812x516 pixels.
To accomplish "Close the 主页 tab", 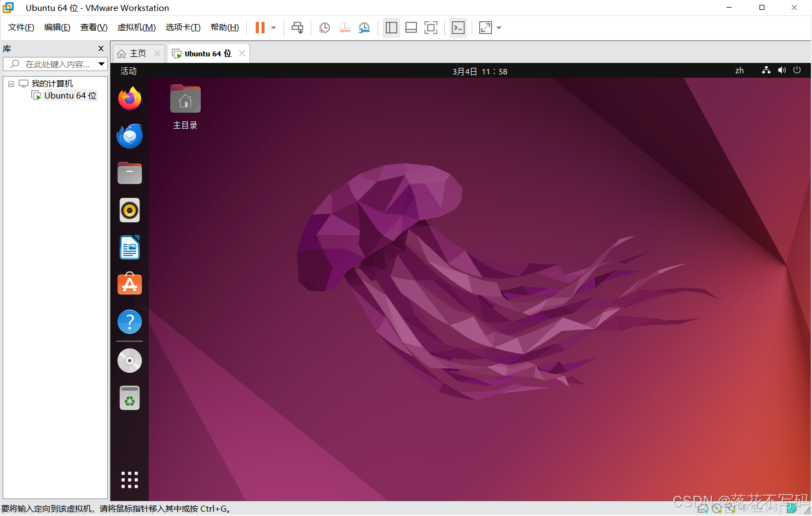I will 157,54.
